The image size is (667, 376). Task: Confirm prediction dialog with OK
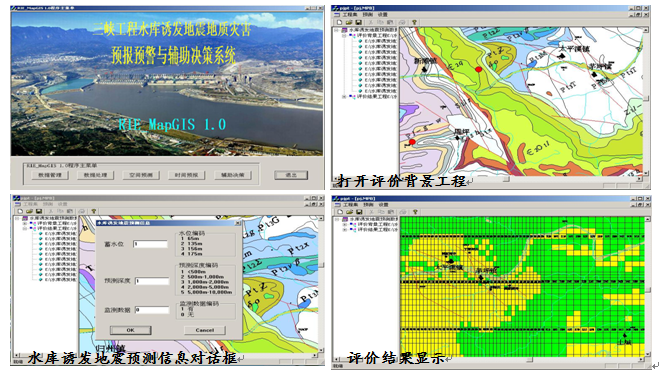pyautogui.click(x=131, y=330)
